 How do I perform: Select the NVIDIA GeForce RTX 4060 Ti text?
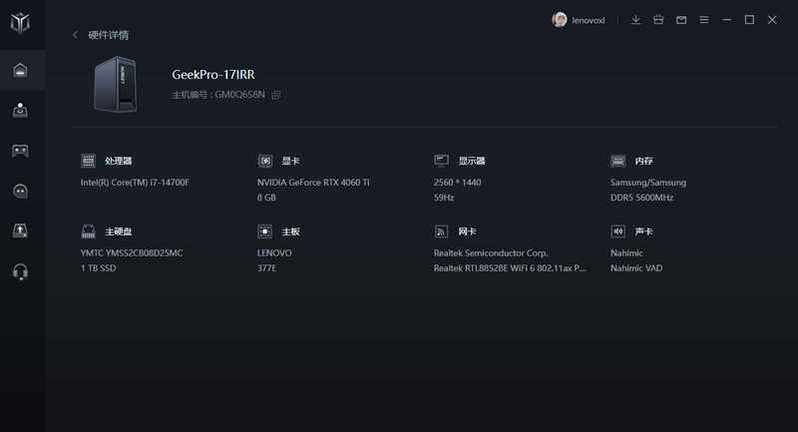313,182
